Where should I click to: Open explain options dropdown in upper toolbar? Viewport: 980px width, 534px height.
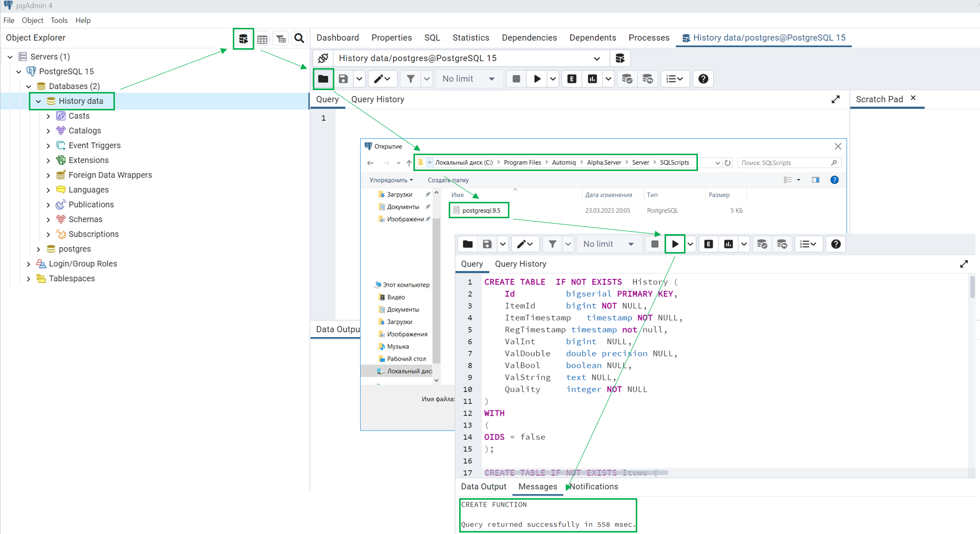(608, 79)
